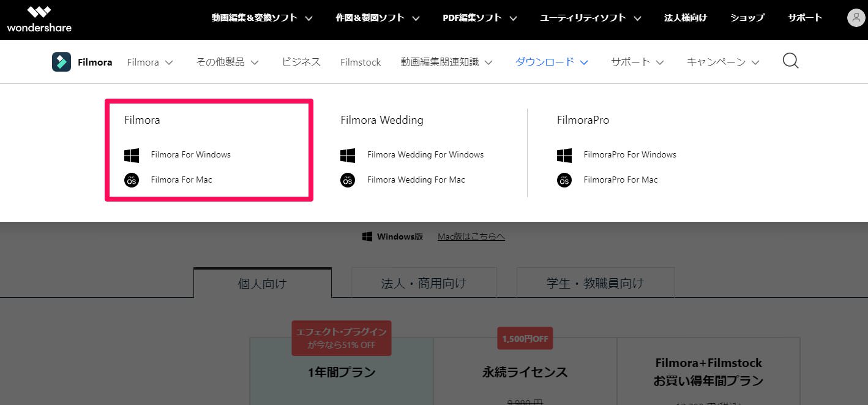Click the Filmora product logo icon
The height and width of the screenshot is (405, 868).
coord(61,62)
